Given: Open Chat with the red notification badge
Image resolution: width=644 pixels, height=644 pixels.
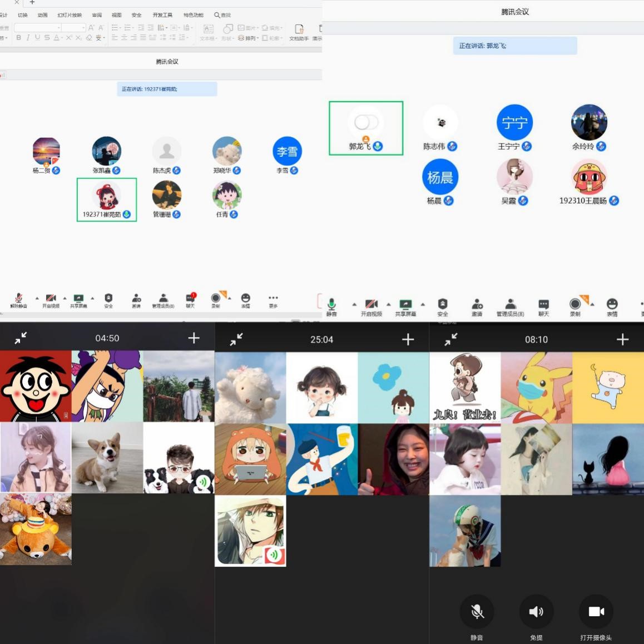Looking at the screenshot, I should tap(190, 299).
